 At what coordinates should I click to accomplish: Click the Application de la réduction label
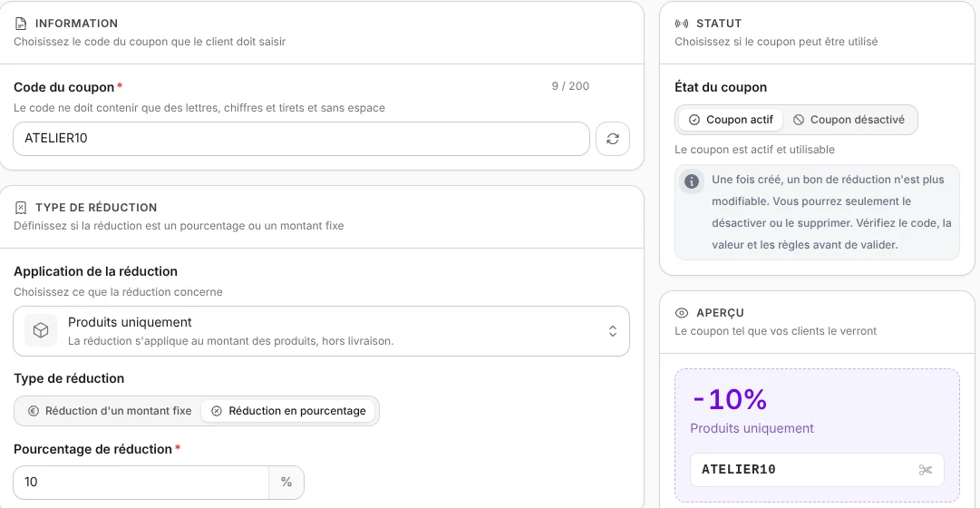tap(95, 271)
